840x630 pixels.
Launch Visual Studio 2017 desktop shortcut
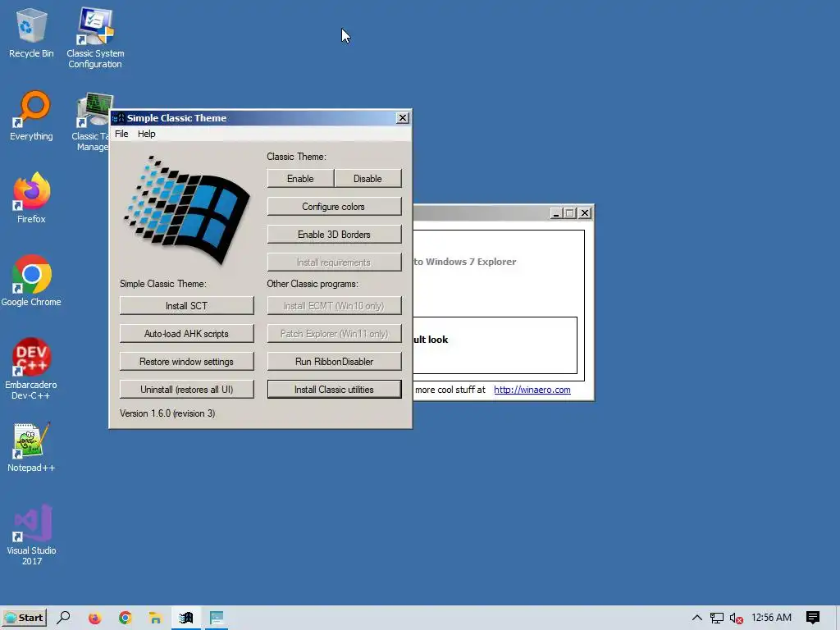click(x=31, y=535)
